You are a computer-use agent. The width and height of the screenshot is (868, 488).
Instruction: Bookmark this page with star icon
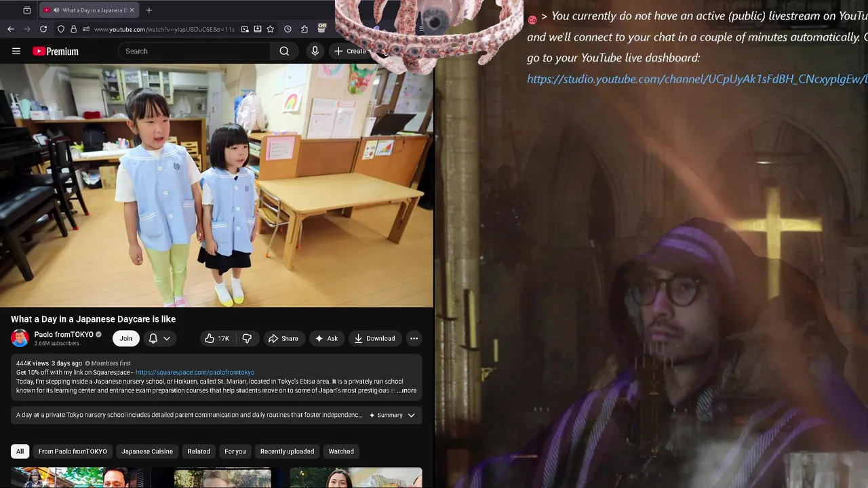[x=271, y=29]
